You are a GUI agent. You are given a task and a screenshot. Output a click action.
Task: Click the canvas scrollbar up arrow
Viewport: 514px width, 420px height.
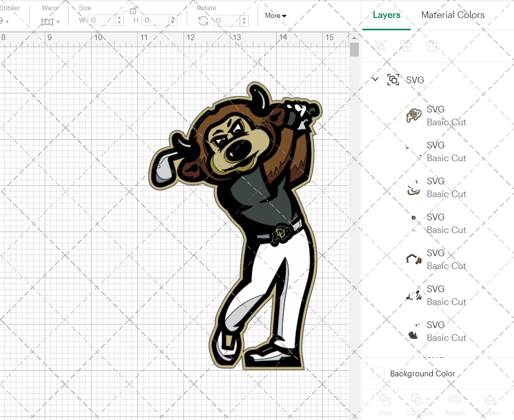point(354,37)
